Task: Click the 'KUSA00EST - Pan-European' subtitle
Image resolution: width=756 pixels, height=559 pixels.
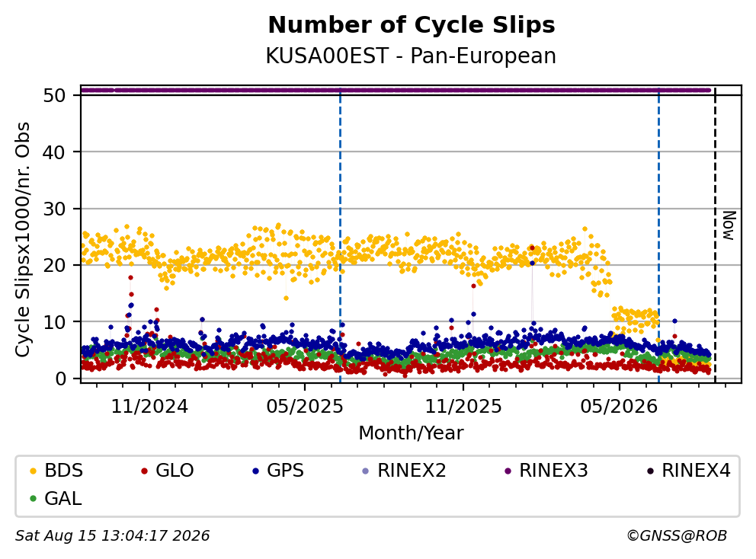Action: [x=411, y=56]
